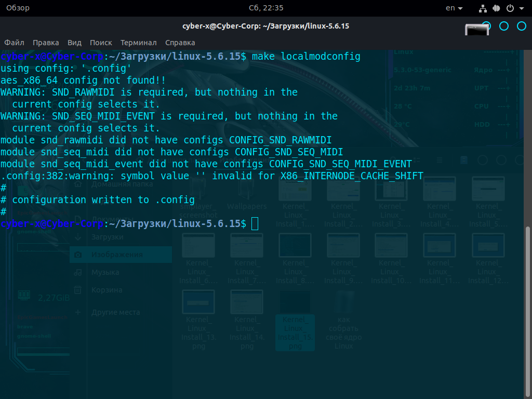Click the line ending with CONFIG_SND_SEQ_MIDI
The image size is (532, 399).
click(171, 152)
